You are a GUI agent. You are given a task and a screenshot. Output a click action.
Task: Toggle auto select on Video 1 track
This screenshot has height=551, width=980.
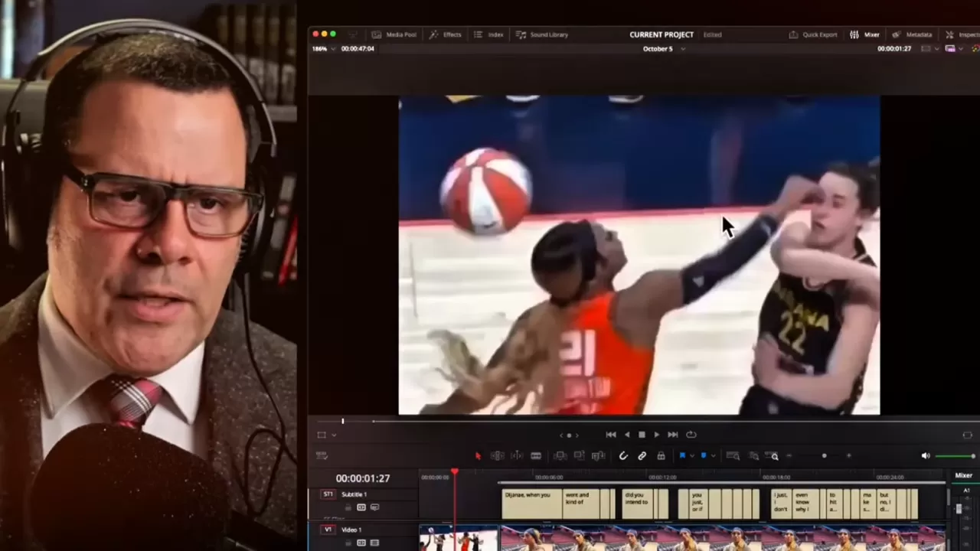point(361,543)
